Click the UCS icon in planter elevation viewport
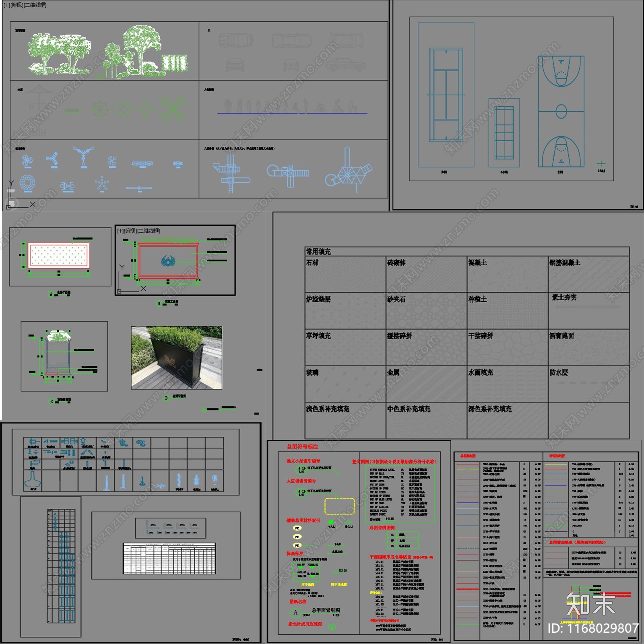Image resolution: width=644 pixels, height=644 pixels. (131, 279)
